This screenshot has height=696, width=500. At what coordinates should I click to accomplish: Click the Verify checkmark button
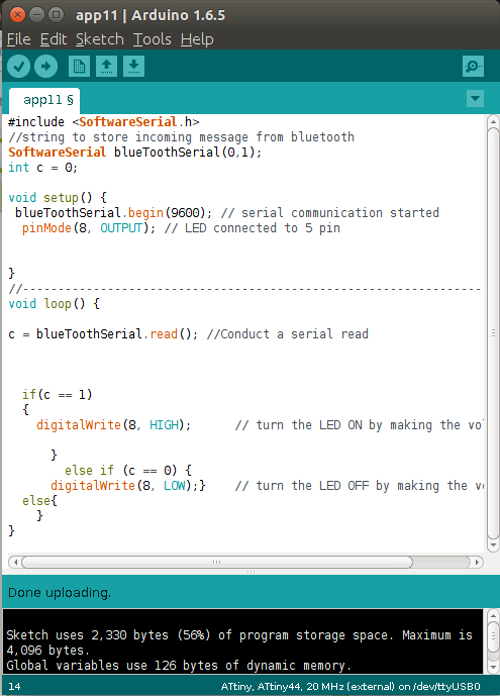pyautogui.click(x=19, y=67)
